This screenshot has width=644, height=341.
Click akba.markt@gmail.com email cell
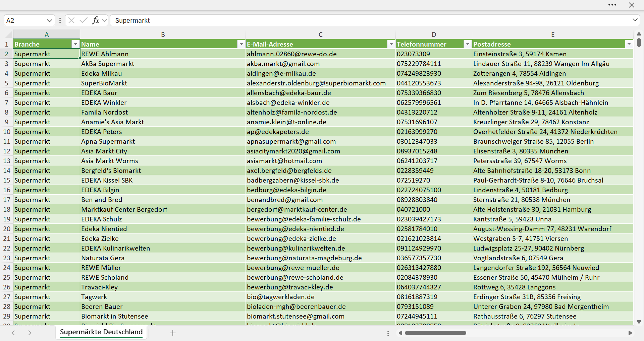(x=321, y=64)
